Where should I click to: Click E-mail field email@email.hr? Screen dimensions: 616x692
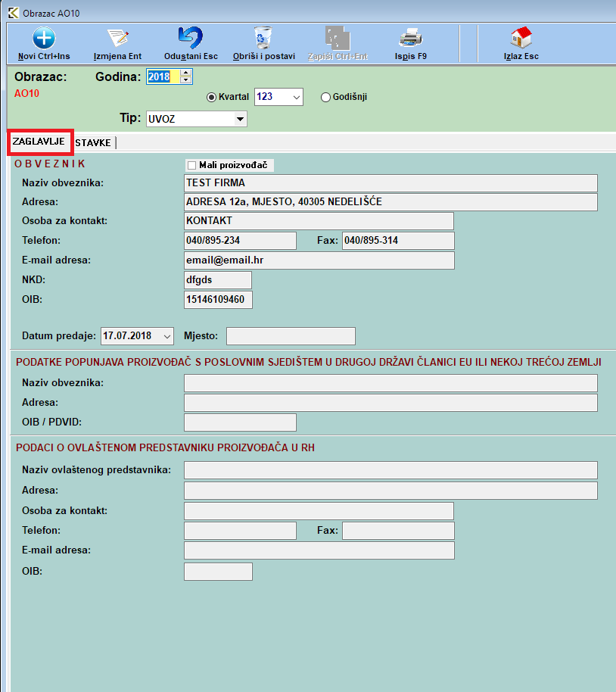click(x=319, y=260)
